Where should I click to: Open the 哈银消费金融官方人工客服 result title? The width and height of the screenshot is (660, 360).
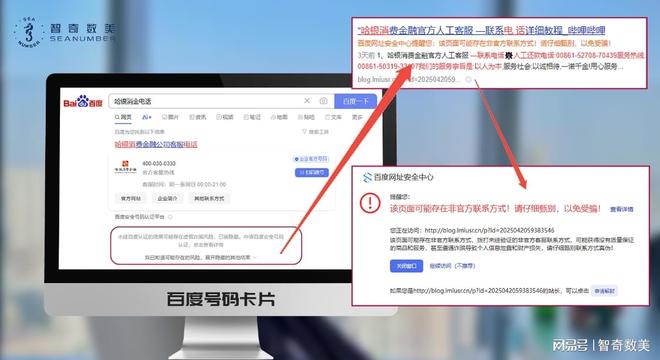click(x=481, y=30)
